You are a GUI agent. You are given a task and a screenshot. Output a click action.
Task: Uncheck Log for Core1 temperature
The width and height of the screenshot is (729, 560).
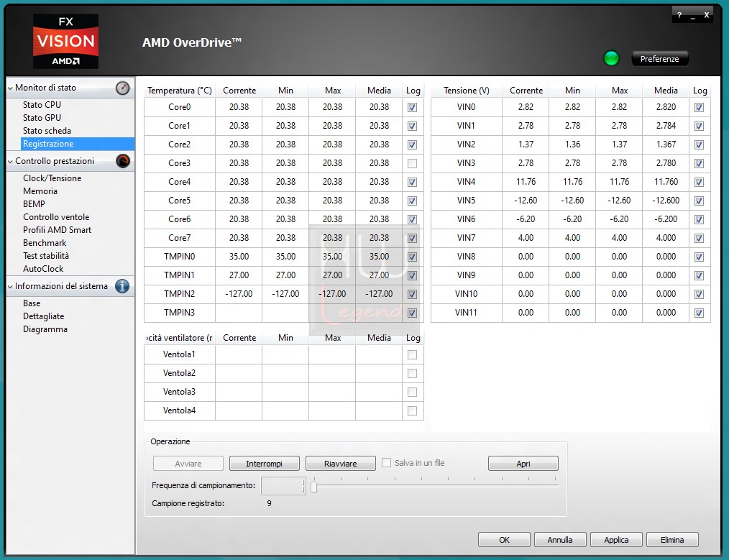[412, 126]
